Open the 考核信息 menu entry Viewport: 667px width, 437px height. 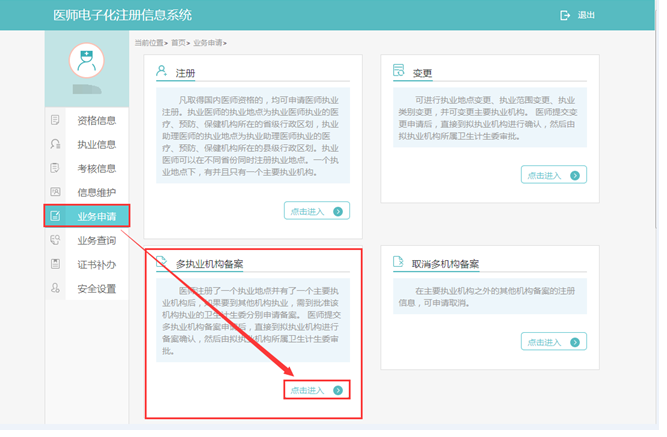96,169
